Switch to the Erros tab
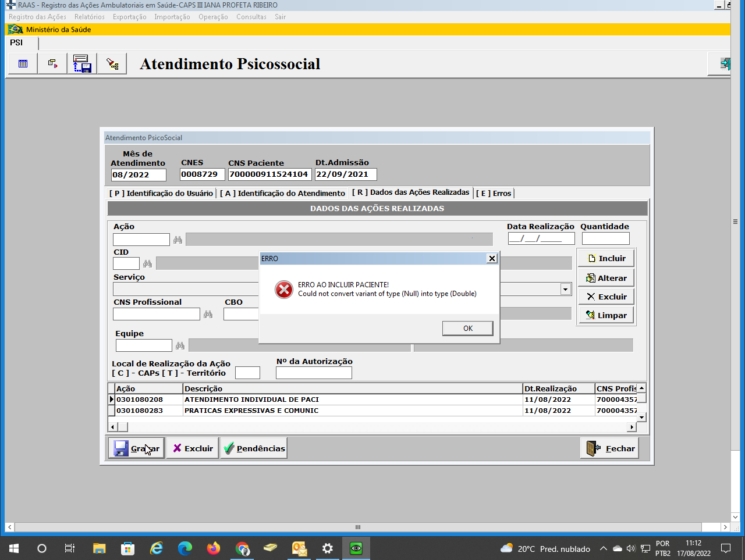Image resolution: width=745 pixels, height=560 pixels. [494, 193]
